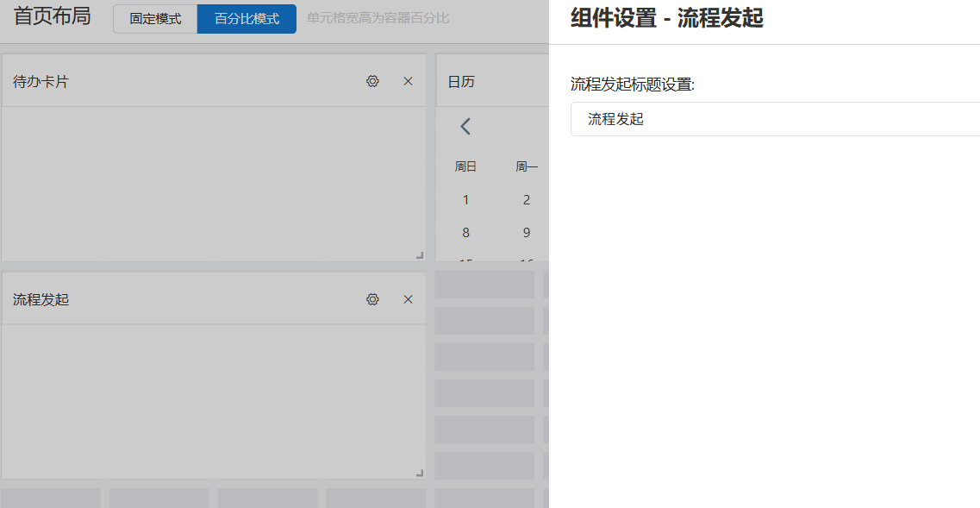Image resolution: width=980 pixels, height=508 pixels.
Task: Remove the 待办卡片 card with X icon
Action: (x=409, y=81)
